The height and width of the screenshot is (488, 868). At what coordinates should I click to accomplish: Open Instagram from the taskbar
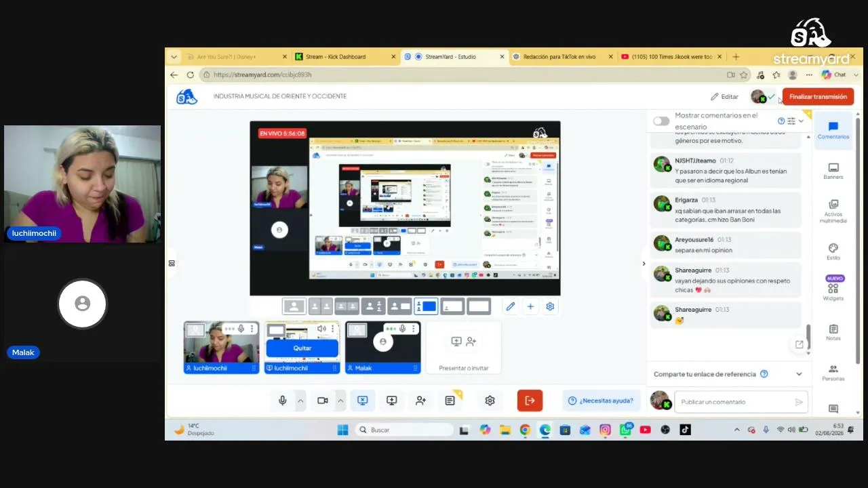point(605,430)
